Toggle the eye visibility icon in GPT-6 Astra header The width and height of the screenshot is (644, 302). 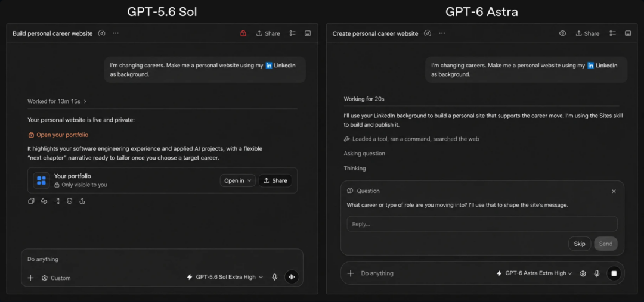click(x=563, y=33)
